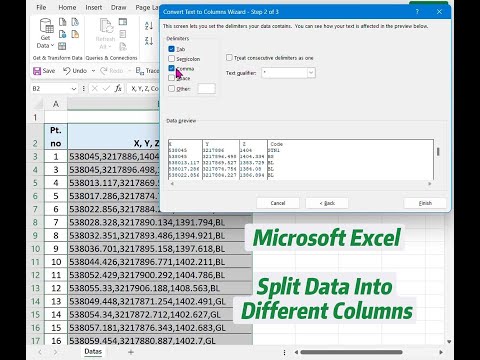
Task: Open the File tab
Action: point(41,7)
